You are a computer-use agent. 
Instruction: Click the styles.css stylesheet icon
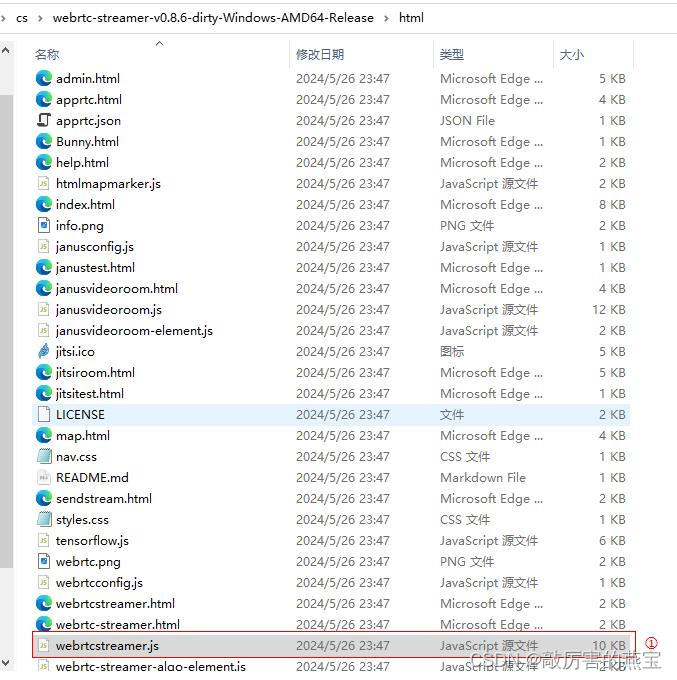tap(44, 519)
